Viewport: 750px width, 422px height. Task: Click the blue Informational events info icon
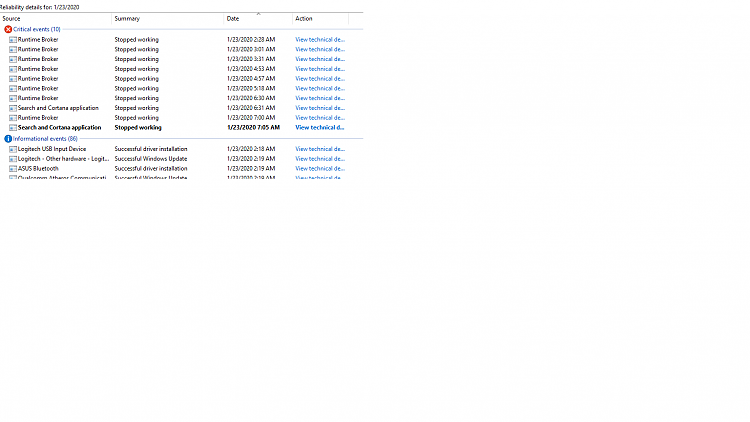click(x=8, y=139)
